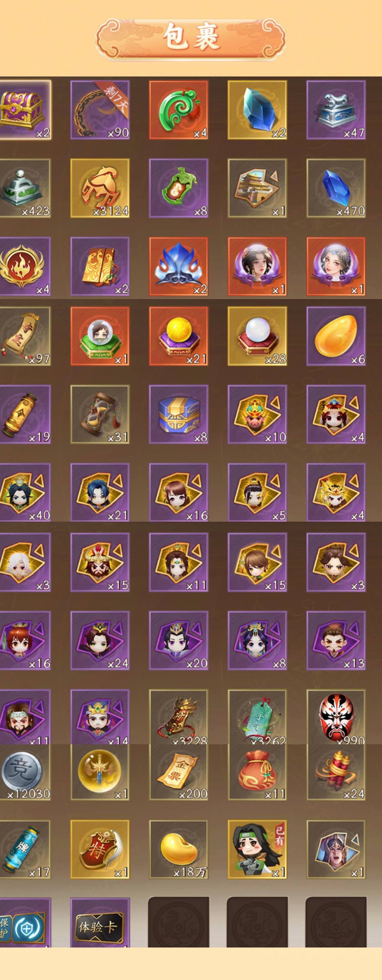Select the 金票 gold ticket x200
The image size is (382, 980).
[179, 772]
